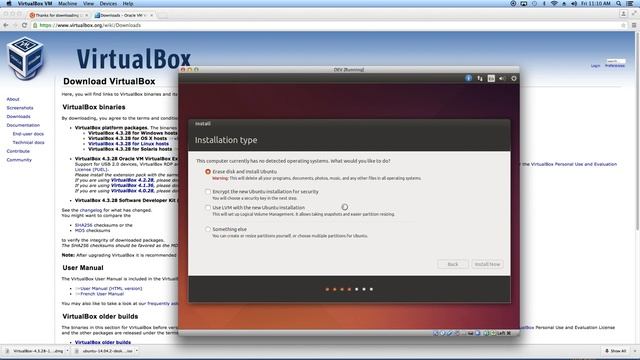Open the Screenshots sidebar link

tap(20, 108)
